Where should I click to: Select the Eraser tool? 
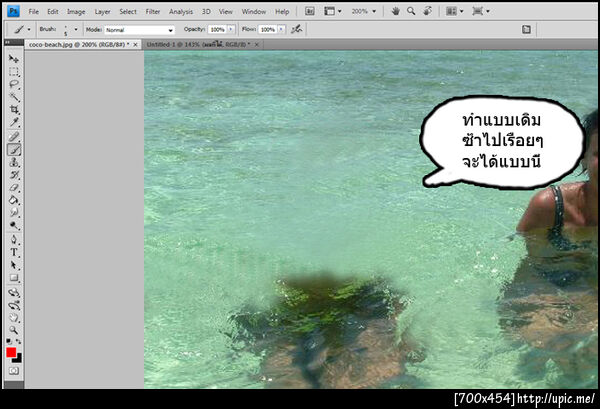tap(14, 188)
